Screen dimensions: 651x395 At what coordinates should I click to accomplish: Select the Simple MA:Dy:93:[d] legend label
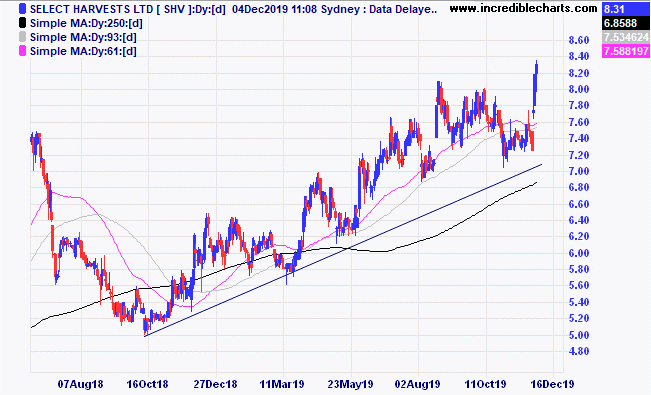coord(83,37)
